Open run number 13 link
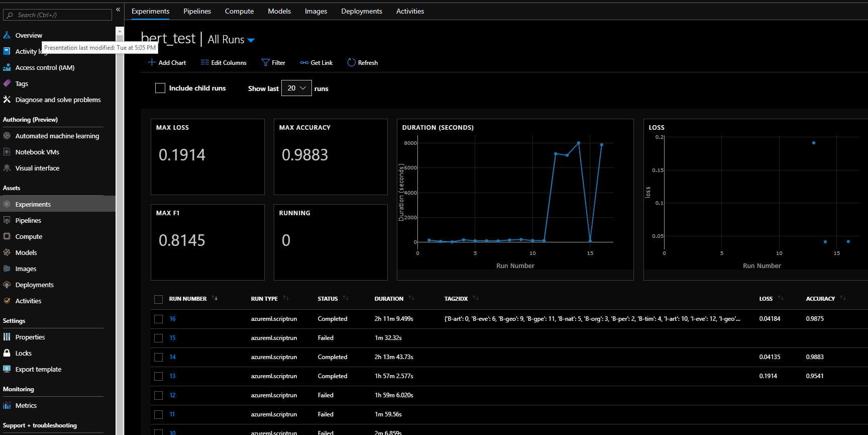The image size is (868, 435). (172, 376)
